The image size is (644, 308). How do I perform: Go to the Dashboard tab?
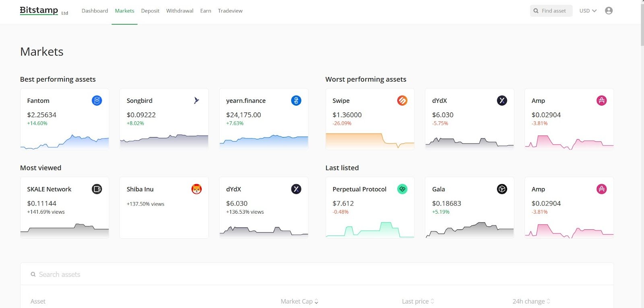pos(95,11)
